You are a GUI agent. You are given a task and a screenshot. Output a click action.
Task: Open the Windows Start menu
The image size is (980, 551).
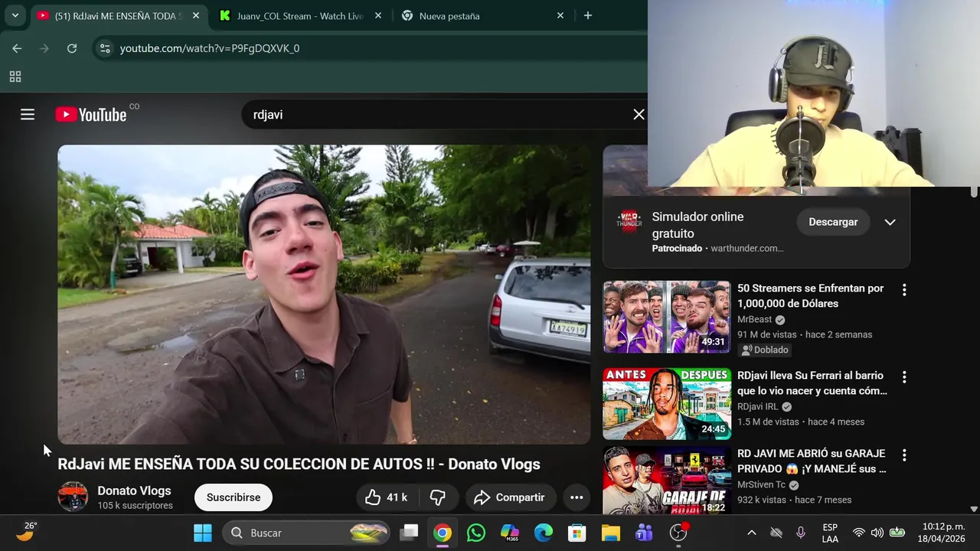coord(203,533)
